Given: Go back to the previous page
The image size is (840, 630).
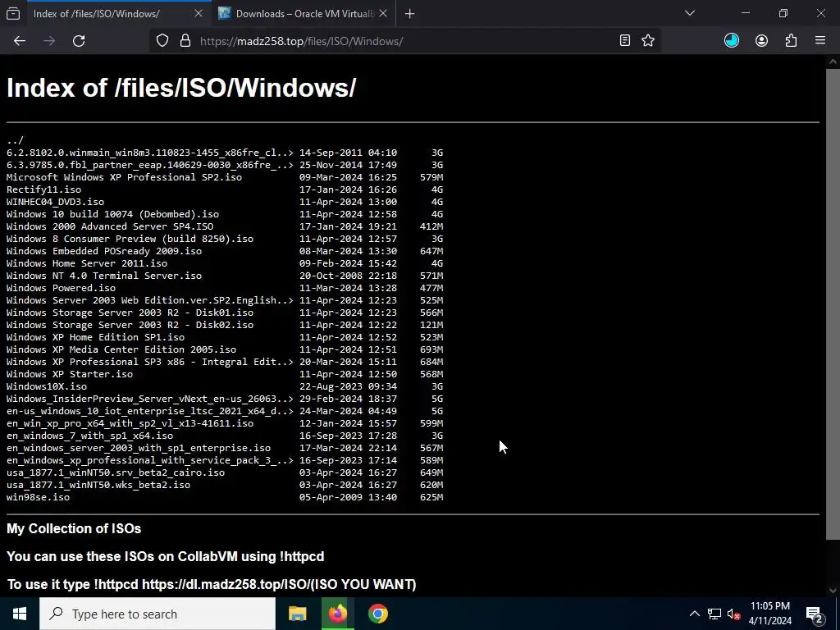Looking at the screenshot, I should [x=20, y=41].
